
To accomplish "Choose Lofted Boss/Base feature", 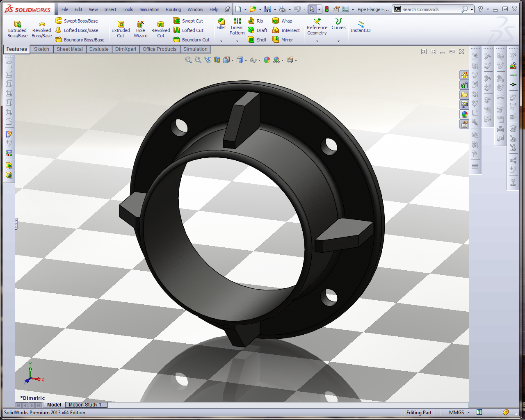I will coord(77,30).
